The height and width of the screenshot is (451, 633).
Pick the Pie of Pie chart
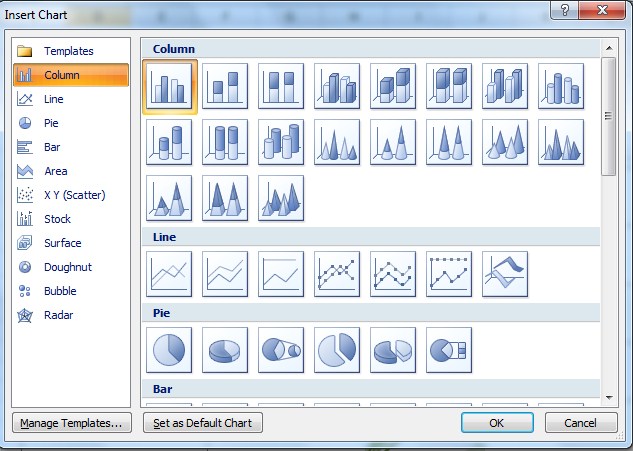(x=281, y=350)
